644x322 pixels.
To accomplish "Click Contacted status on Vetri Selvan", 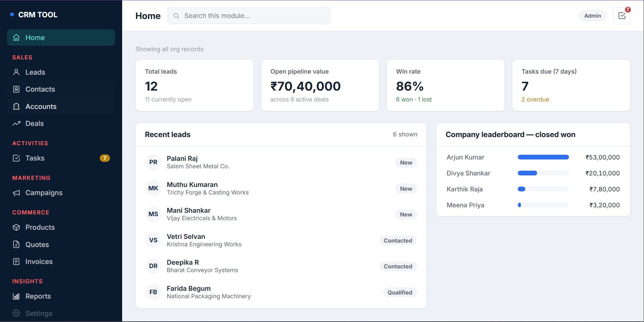I will 398,241.
